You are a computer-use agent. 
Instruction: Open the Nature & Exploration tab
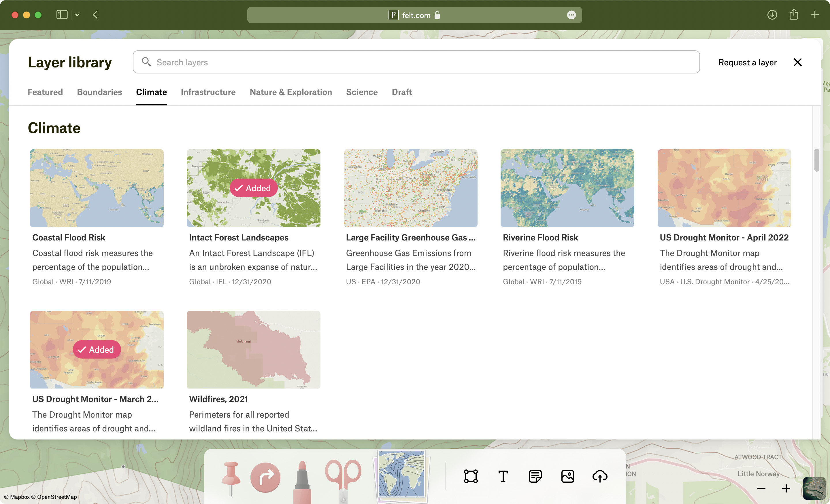click(290, 92)
